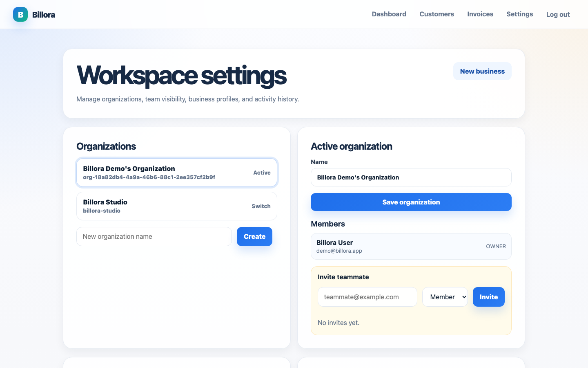This screenshot has height=368, width=588.
Task: Click the org-18a82db4 organization ID text
Action: pos(149,177)
